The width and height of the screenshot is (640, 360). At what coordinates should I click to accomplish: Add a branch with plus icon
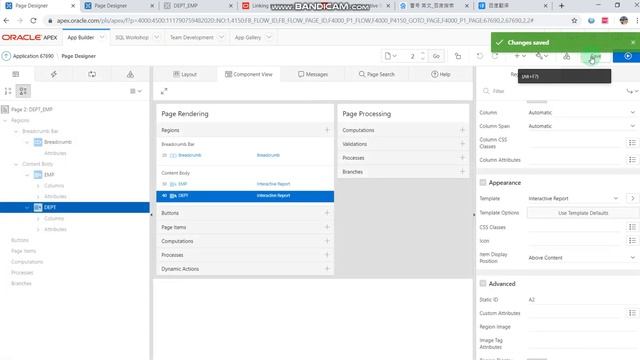tap(462, 171)
